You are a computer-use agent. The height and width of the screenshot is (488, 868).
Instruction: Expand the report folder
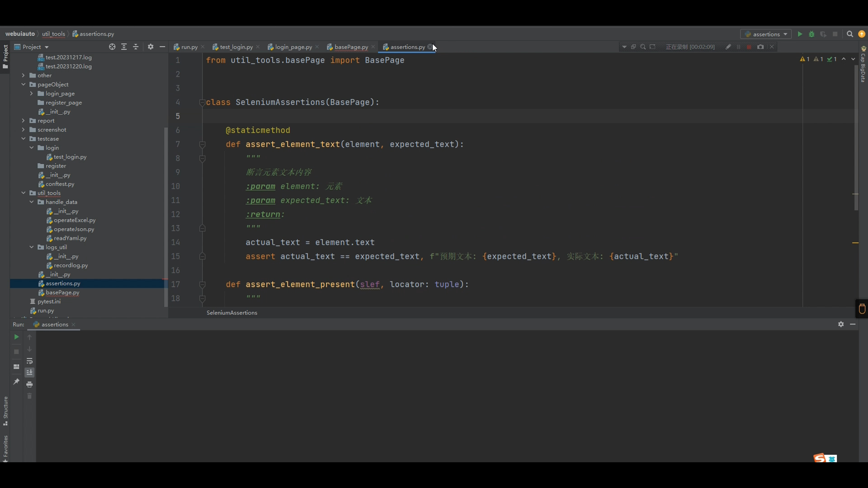tap(23, 121)
